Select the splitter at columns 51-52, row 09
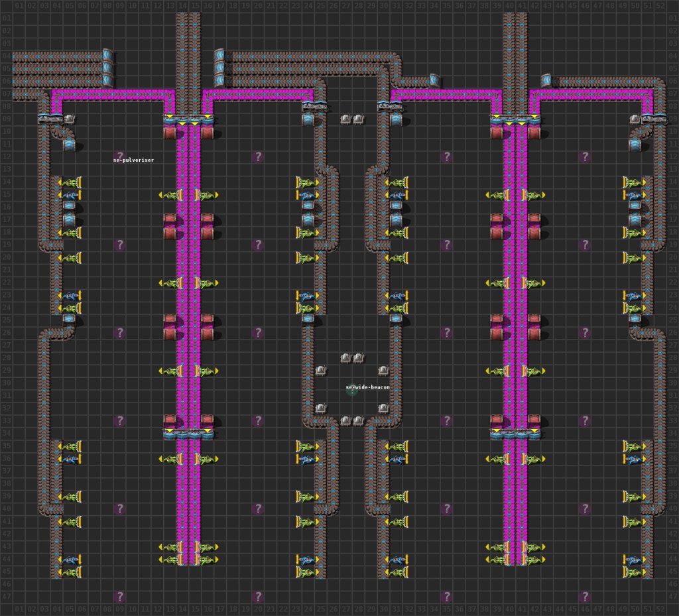 (654, 119)
